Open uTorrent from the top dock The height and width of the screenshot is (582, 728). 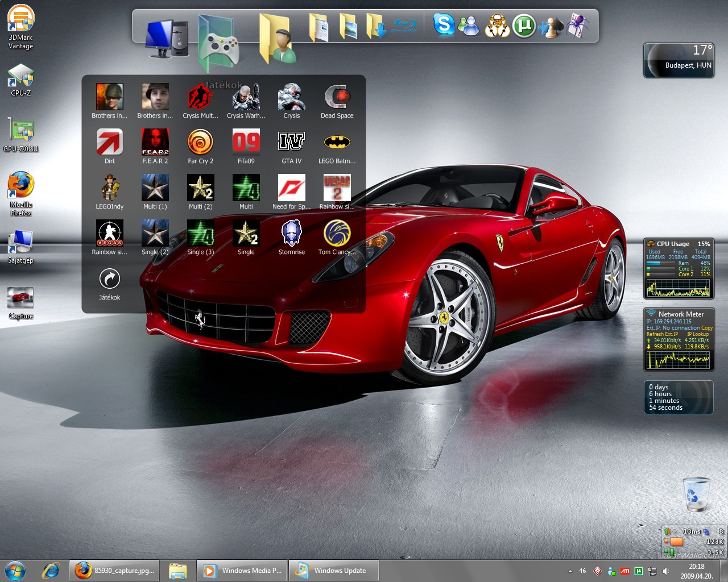pyautogui.click(x=524, y=26)
